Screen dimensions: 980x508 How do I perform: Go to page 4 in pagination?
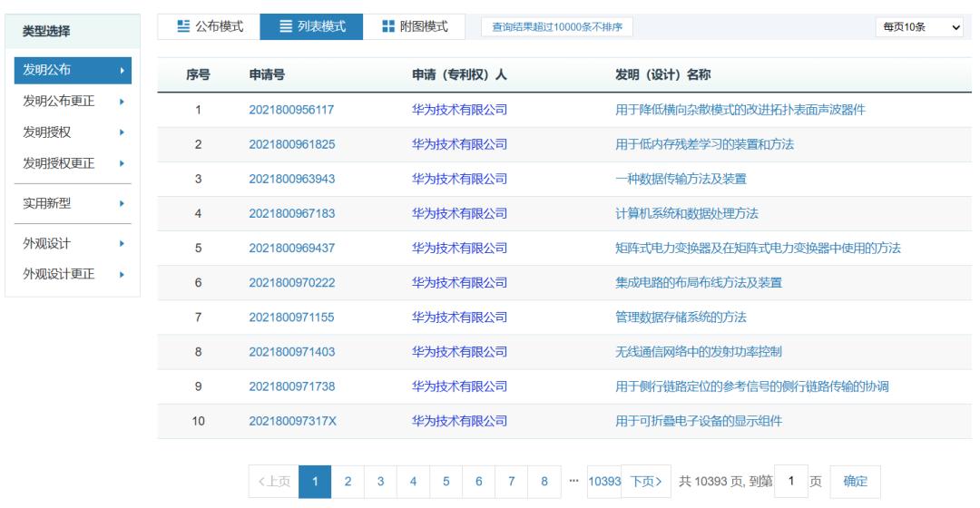point(413,481)
